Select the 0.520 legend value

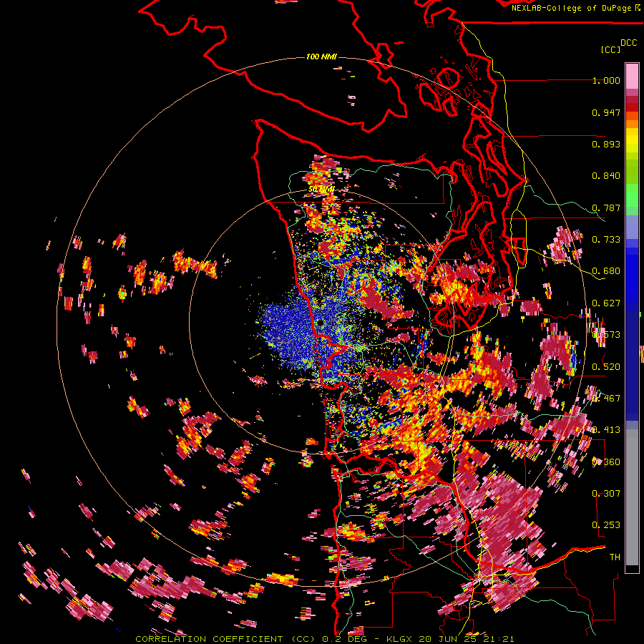coord(606,367)
